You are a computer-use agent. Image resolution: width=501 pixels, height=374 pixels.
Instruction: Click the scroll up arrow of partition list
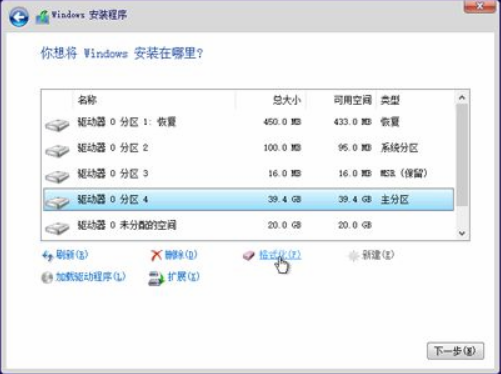(x=462, y=98)
